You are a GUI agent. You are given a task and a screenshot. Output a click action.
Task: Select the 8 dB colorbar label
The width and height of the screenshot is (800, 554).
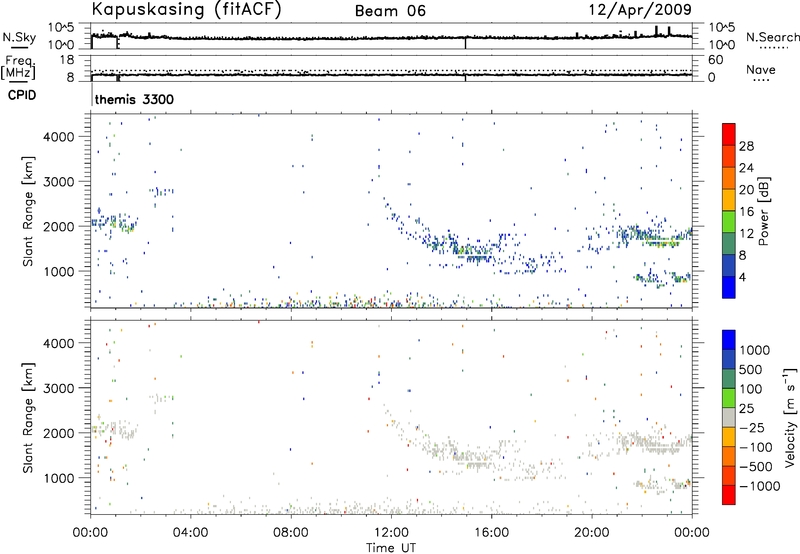coord(743,255)
